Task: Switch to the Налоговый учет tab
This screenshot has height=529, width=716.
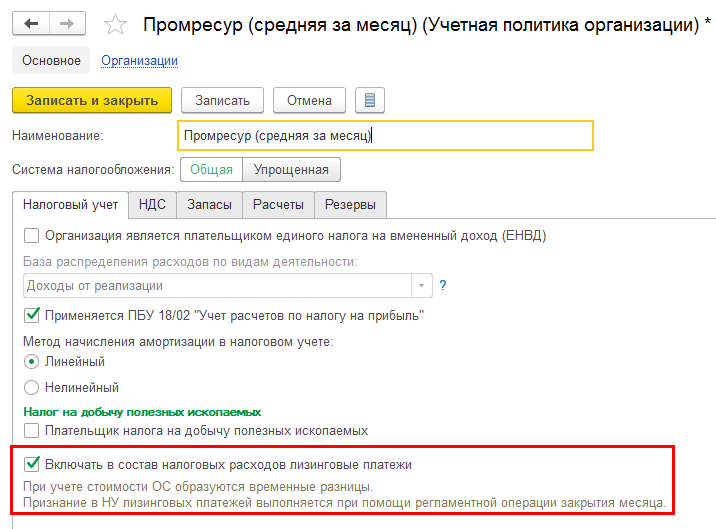Action: point(70,205)
